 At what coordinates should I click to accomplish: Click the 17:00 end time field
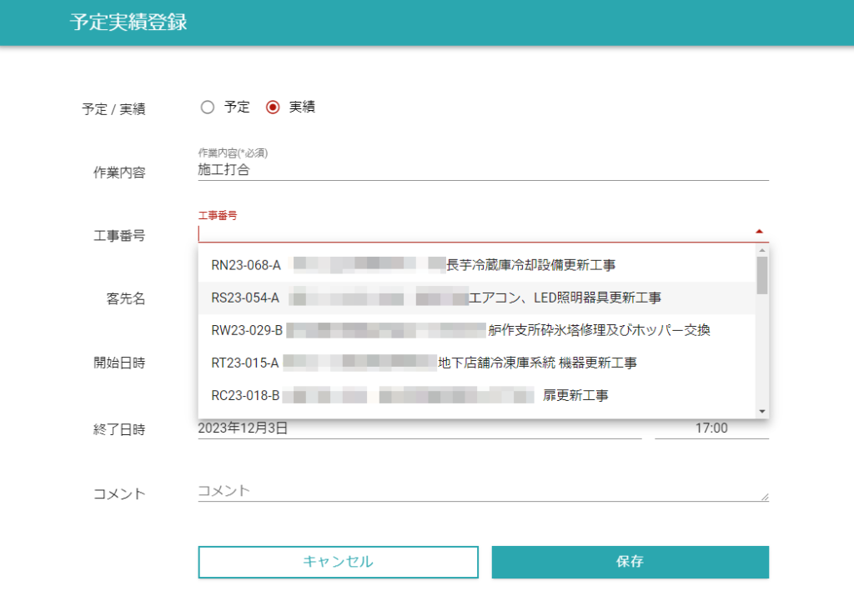711,428
